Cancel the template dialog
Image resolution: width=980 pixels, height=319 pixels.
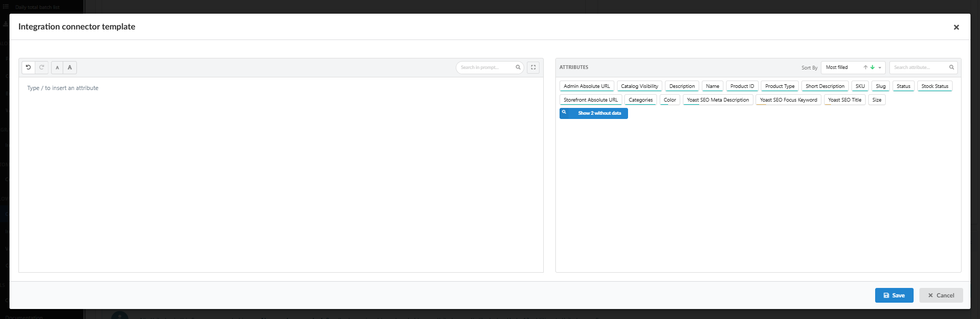point(941,295)
